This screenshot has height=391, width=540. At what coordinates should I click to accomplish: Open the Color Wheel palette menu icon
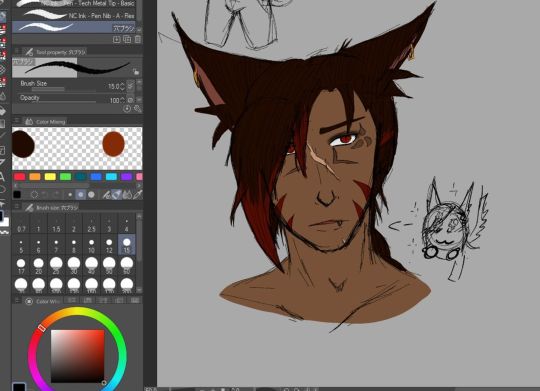pos(16,300)
